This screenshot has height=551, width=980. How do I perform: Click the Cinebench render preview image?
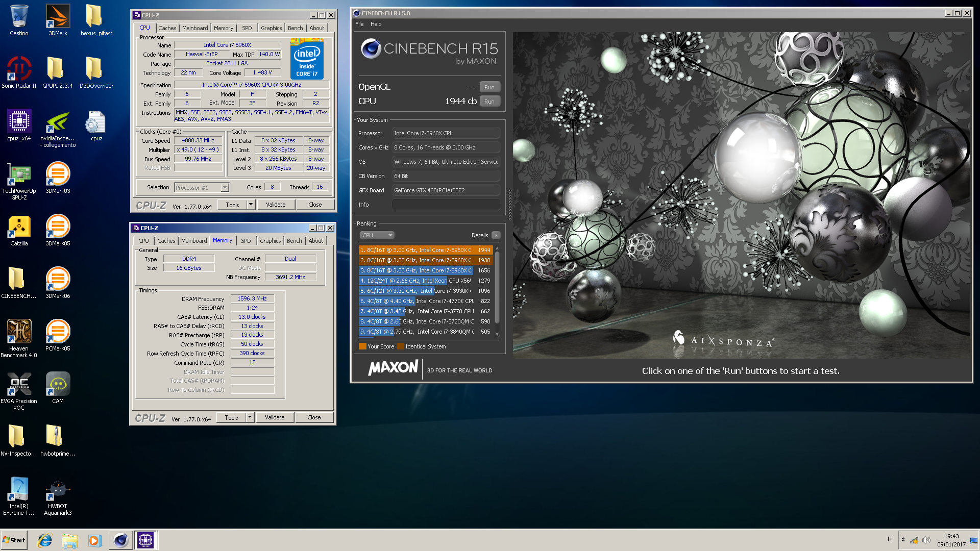click(x=742, y=195)
